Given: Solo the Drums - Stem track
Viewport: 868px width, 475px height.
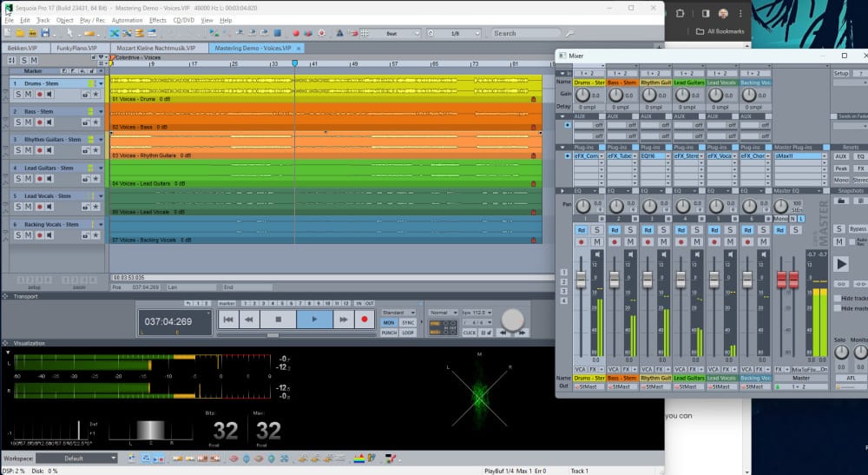Looking at the screenshot, I should pyautogui.click(x=17, y=94).
